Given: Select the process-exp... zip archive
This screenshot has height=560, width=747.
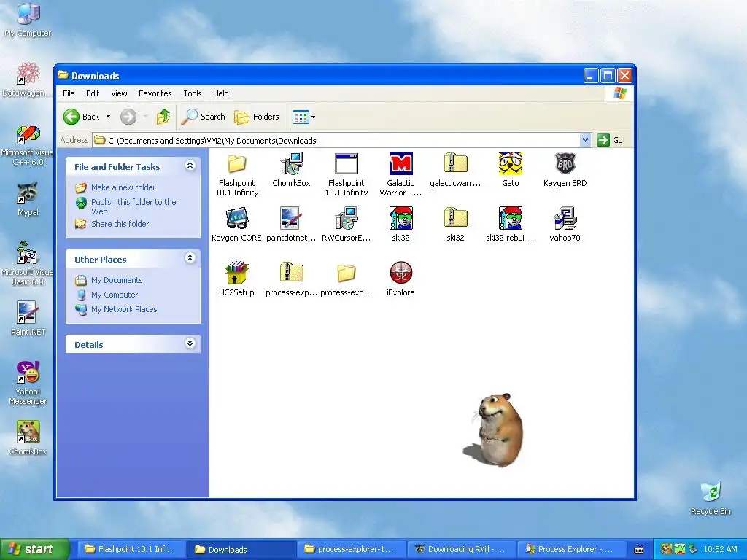Looking at the screenshot, I should (x=291, y=272).
